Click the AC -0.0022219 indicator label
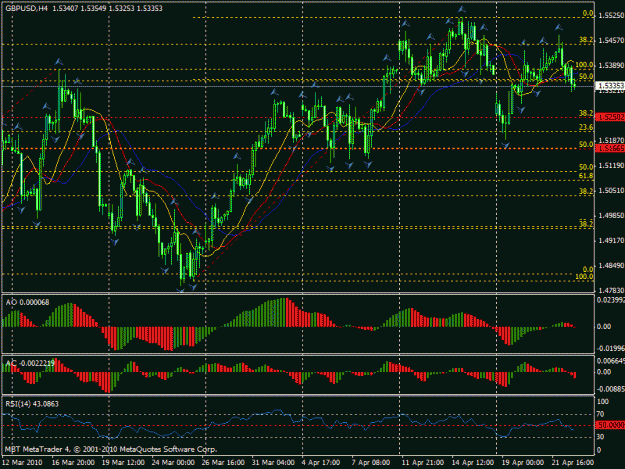 (30, 363)
